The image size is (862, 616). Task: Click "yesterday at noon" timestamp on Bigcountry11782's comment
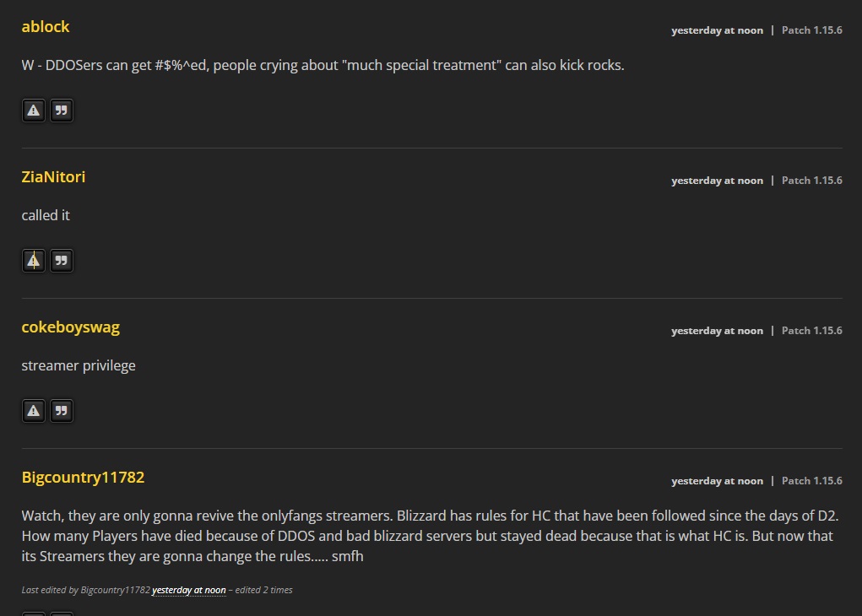pos(717,481)
